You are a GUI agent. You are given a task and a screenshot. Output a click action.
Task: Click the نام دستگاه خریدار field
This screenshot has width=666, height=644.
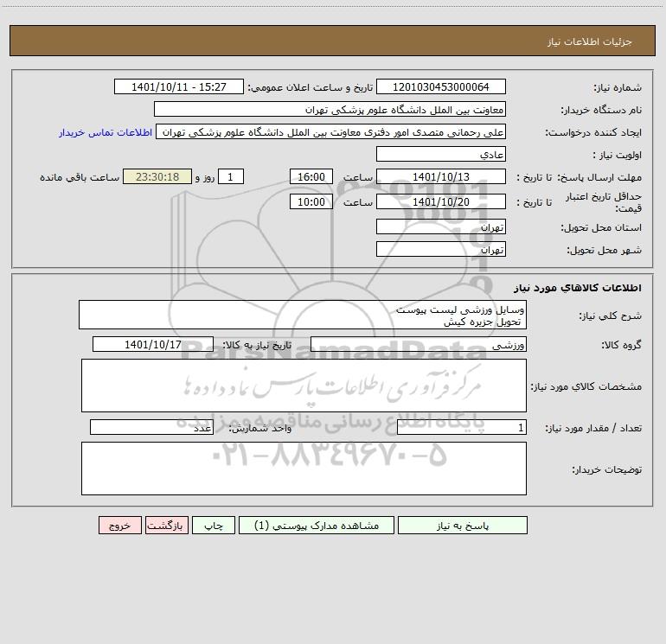330,109
